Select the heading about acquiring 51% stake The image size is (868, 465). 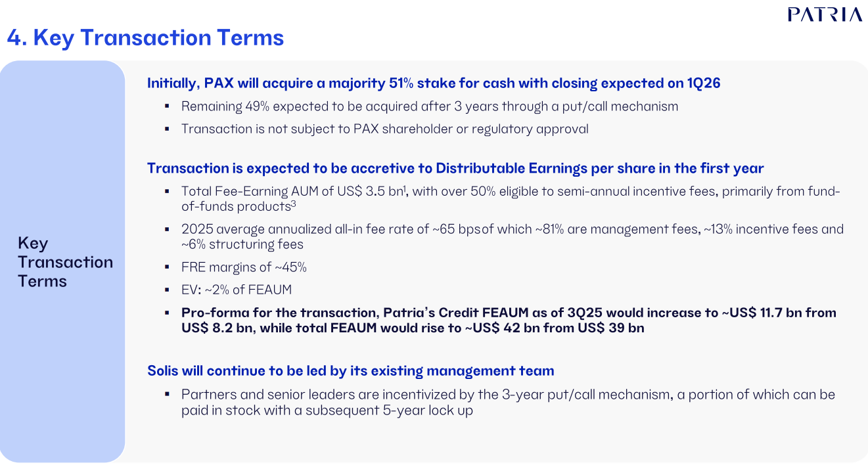coord(434,83)
